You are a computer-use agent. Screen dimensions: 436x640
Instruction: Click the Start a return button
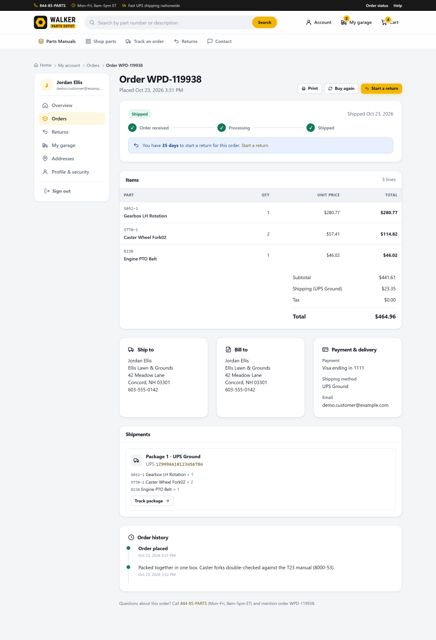pyautogui.click(x=381, y=88)
